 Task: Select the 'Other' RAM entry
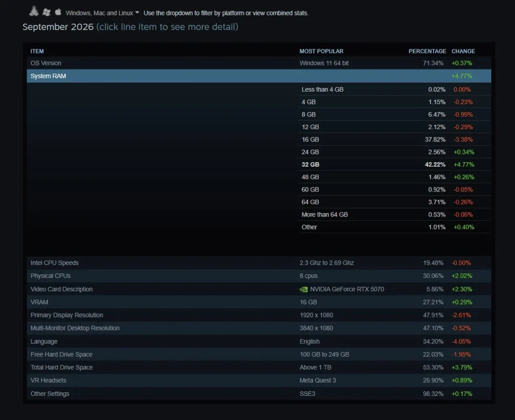click(x=309, y=227)
